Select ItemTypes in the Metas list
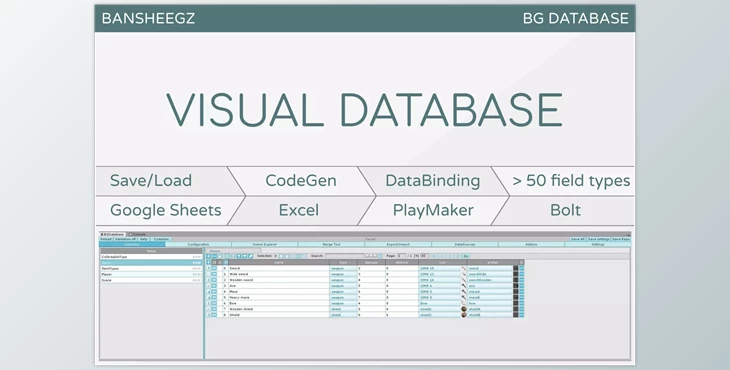Image resolution: width=730 pixels, height=370 pixels. 151,269
